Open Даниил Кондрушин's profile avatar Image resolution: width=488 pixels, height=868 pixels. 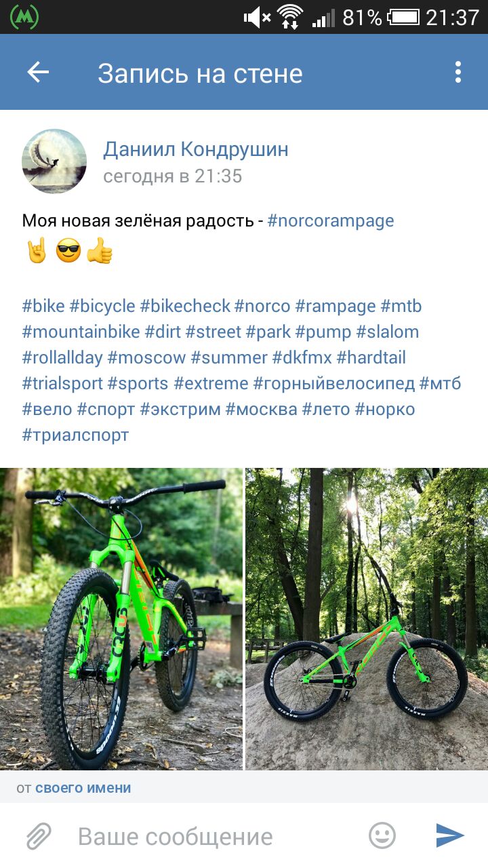click(54, 161)
